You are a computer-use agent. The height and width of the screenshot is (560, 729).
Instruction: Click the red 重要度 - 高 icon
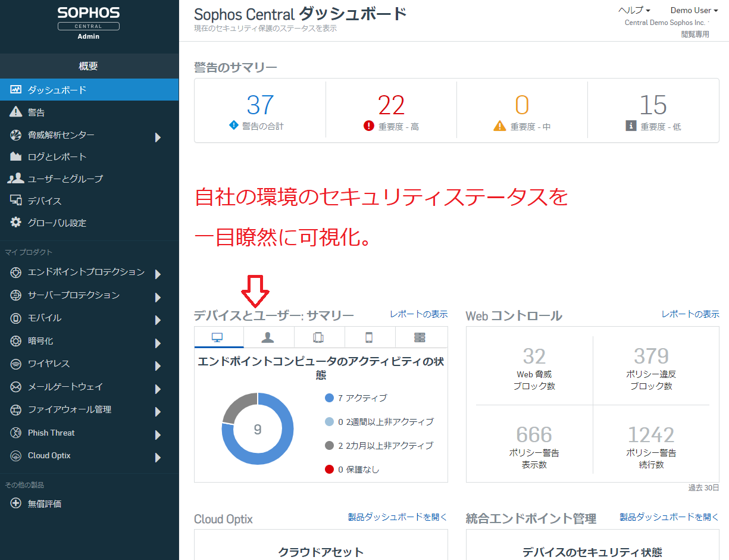point(368,126)
